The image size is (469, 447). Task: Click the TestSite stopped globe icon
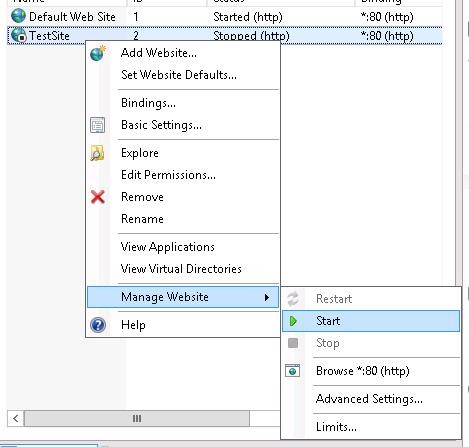(19, 35)
